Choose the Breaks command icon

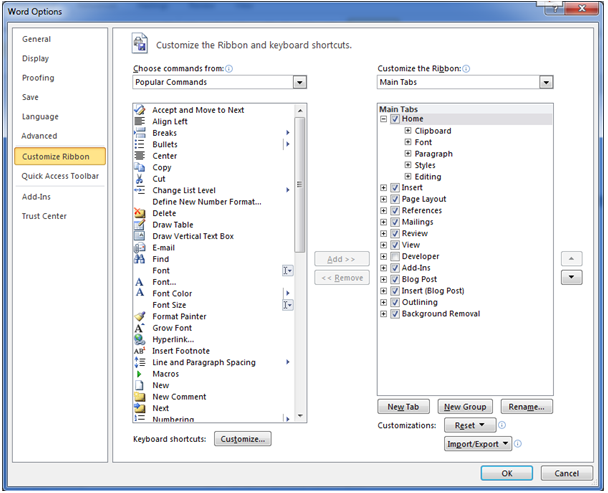pos(140,133)
